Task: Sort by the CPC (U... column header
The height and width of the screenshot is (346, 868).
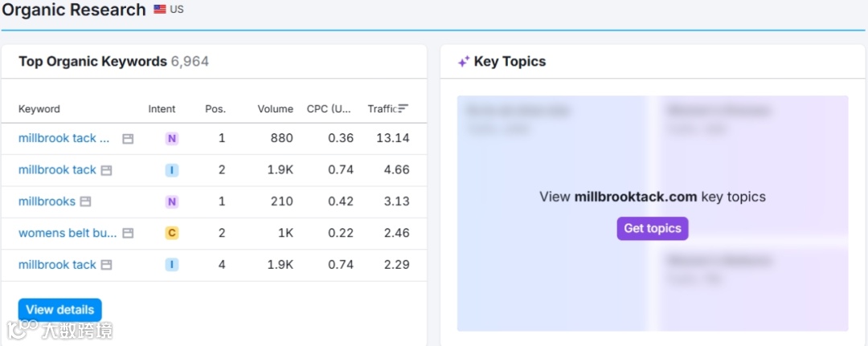Action: pyautogui.click(x=329, y=109)
